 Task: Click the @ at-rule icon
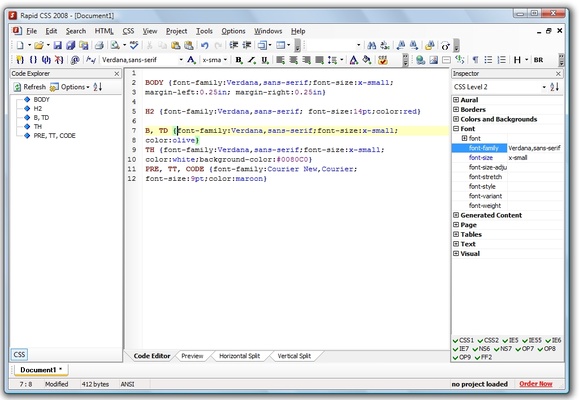(75, 60)
